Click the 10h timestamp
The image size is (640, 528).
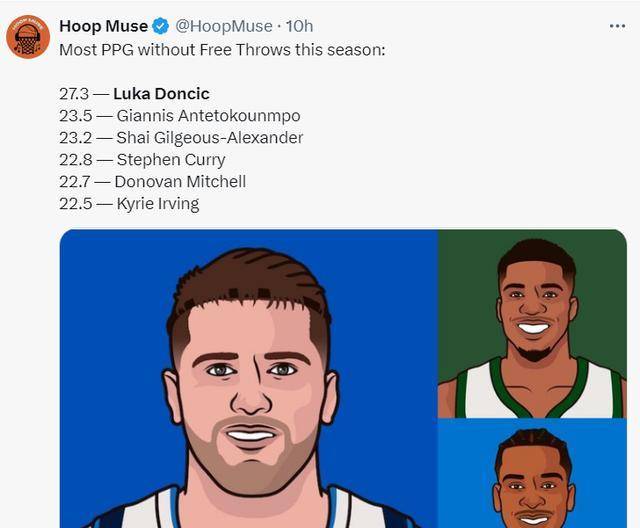pyautogui.click(x=299, y=26)
